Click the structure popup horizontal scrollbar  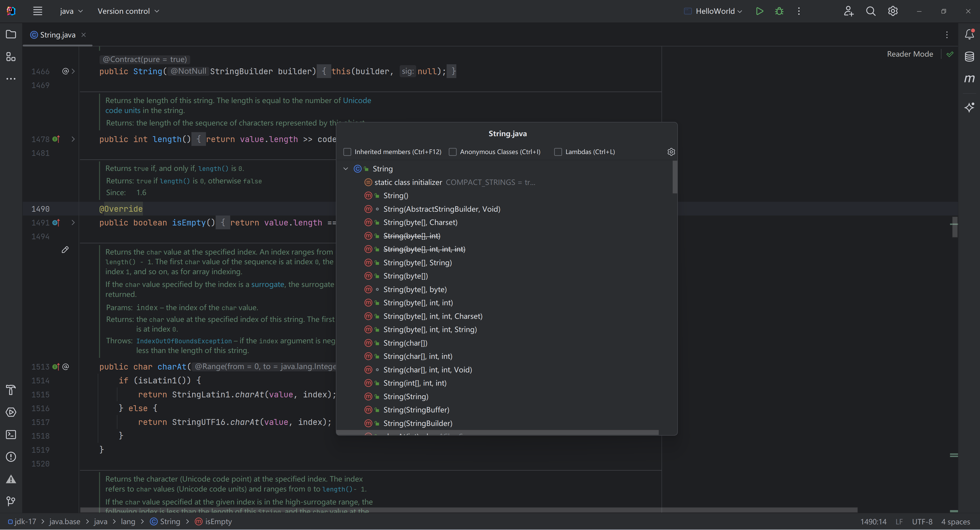coord(498,432)
